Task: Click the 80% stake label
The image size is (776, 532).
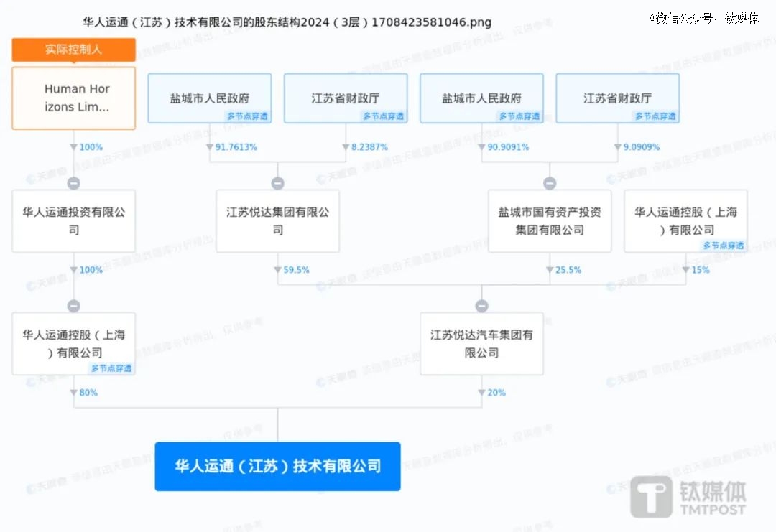Action: [88, 393]
